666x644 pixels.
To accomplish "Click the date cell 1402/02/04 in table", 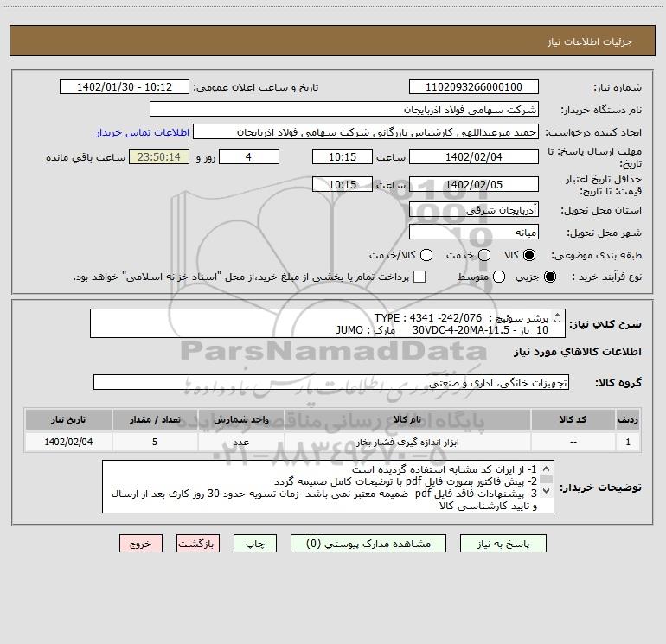I will coord(68,442).
